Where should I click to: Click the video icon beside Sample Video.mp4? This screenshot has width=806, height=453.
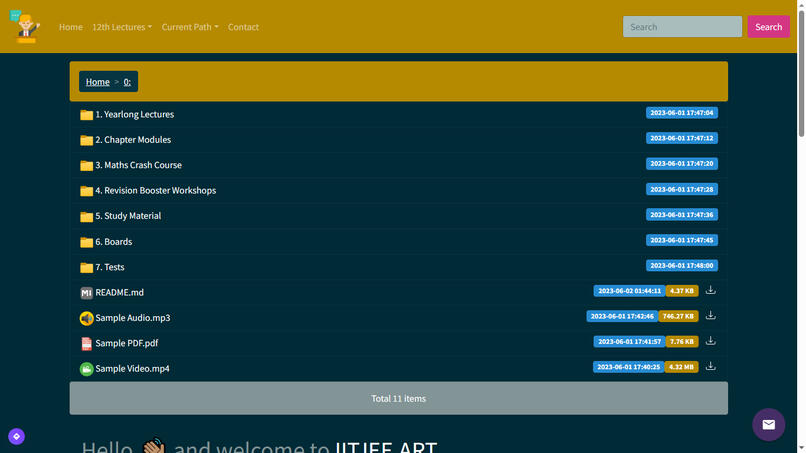(86, 369)
